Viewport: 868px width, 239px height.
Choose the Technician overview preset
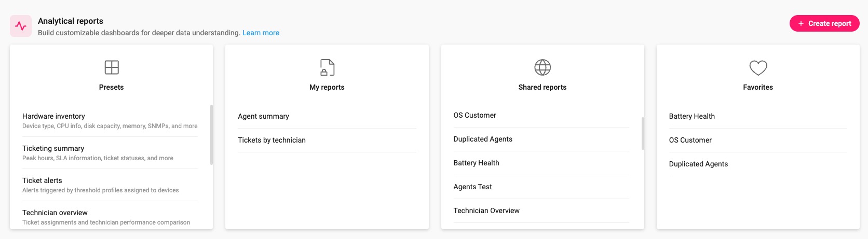tap(55, 213)
